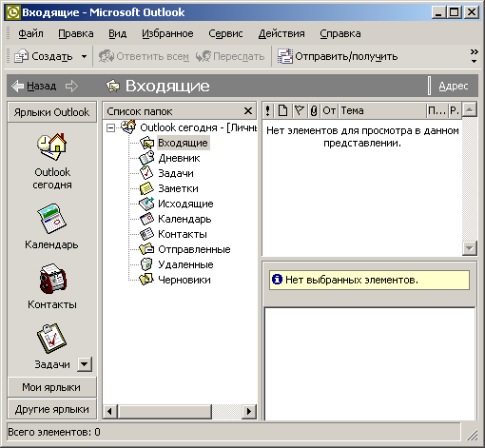
Task: Select the Входящие folder in tree
Action: tap(183, 143)
